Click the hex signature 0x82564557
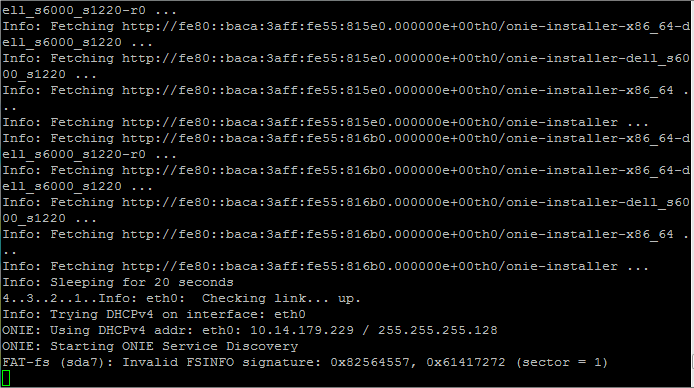 [x=370, y=362]
